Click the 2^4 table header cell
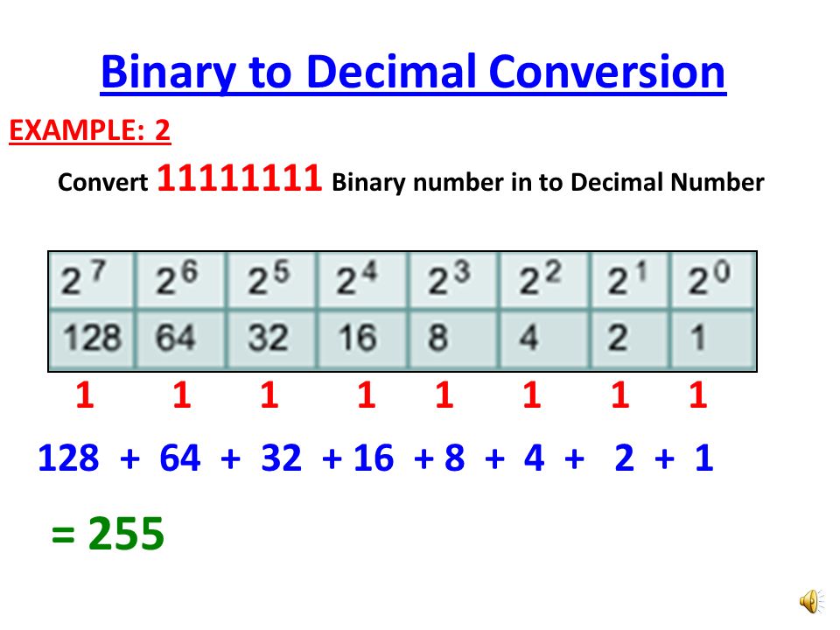The width and height of the screenshot is (840, 630). click(362, 280)
